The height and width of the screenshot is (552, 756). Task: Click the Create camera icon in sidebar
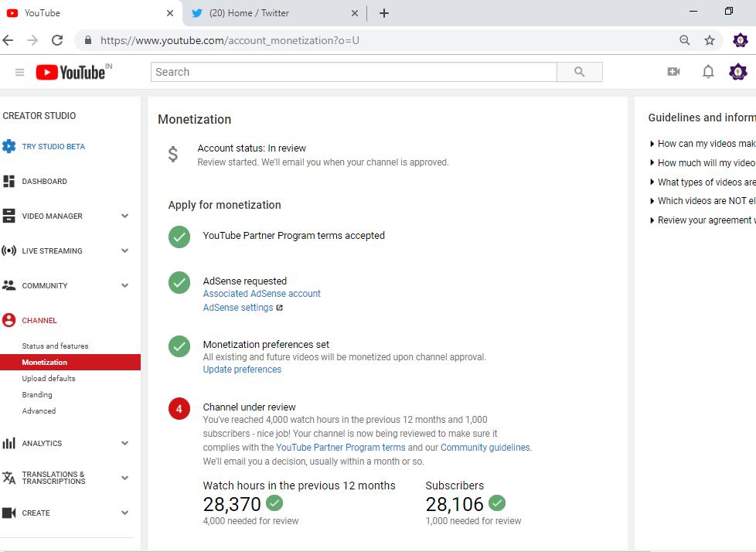point(9,513)
